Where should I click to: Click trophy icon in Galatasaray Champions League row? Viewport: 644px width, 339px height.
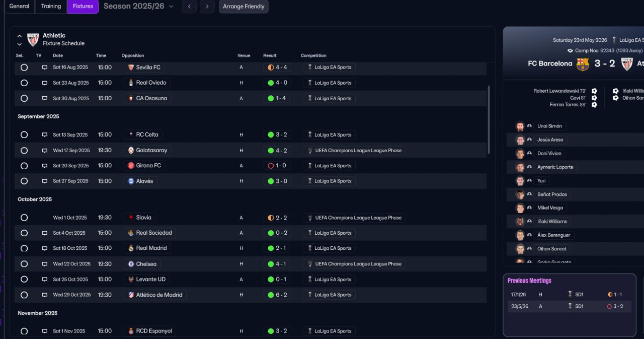point(310,150)
